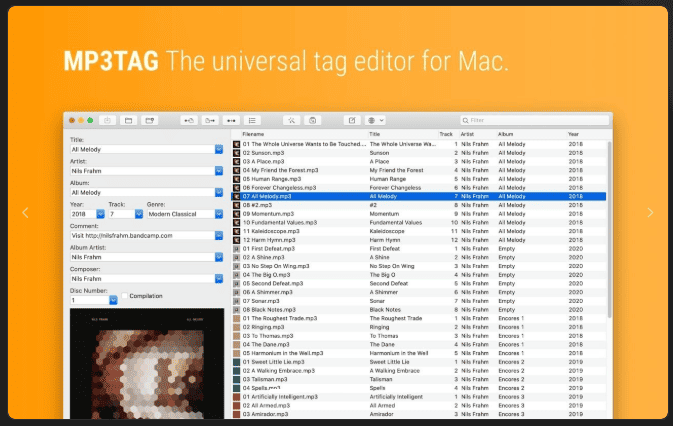Select file 03 No Step On Wing.mp3
Viewport: 673px width, 426px height.
point(419,266)
